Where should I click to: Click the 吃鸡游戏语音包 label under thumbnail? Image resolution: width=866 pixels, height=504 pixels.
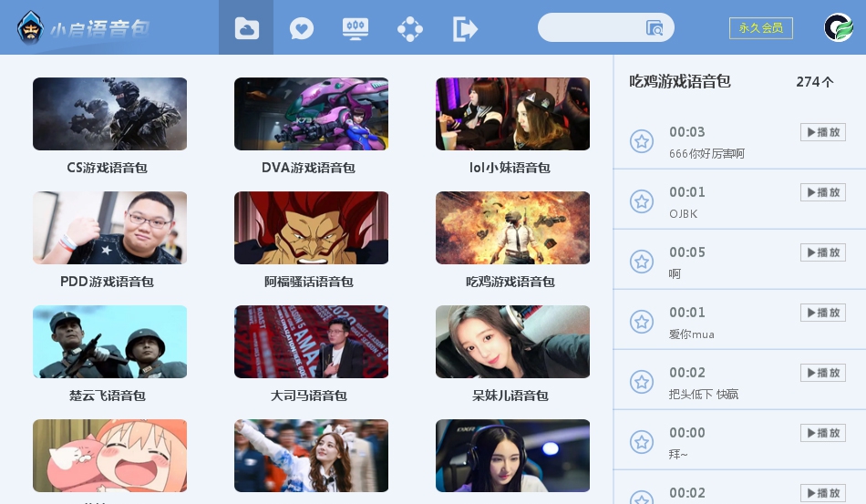click(510, 282)
